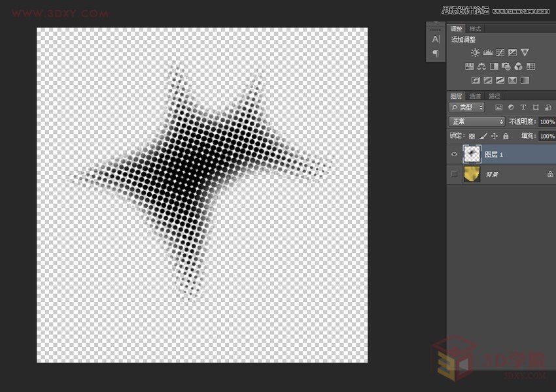This screenshot has height=392, width=556.
Task: Click the 填充 label
Action: pyautogui.click(x=529, y=136)
